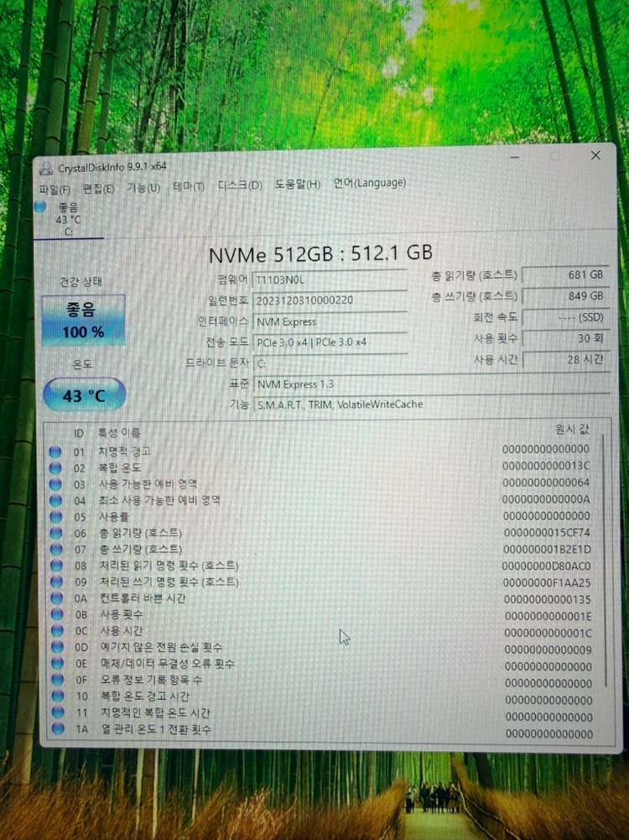Click the firmware field T1103N0L
Viewport: 629px width, 840px height.
click(330, 279)
